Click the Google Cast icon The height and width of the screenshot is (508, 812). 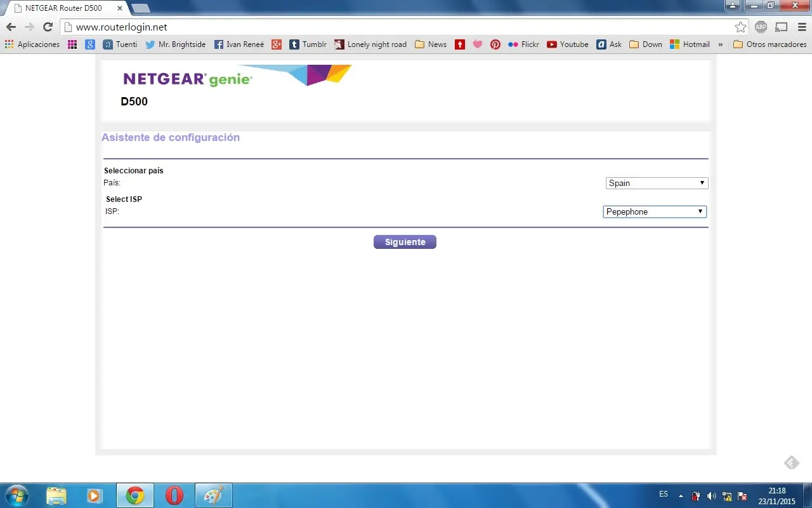782,27
